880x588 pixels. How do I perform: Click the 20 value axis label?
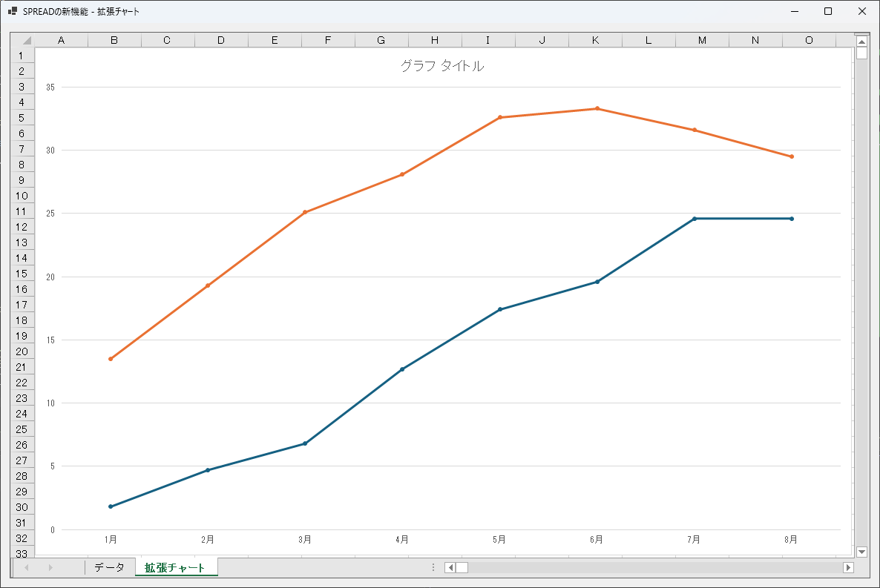coord(50,277)
